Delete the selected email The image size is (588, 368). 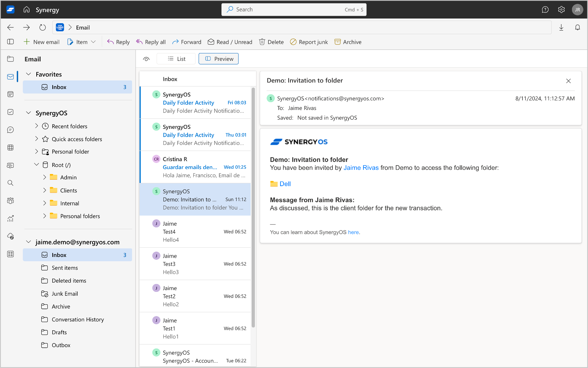(271, 42)
